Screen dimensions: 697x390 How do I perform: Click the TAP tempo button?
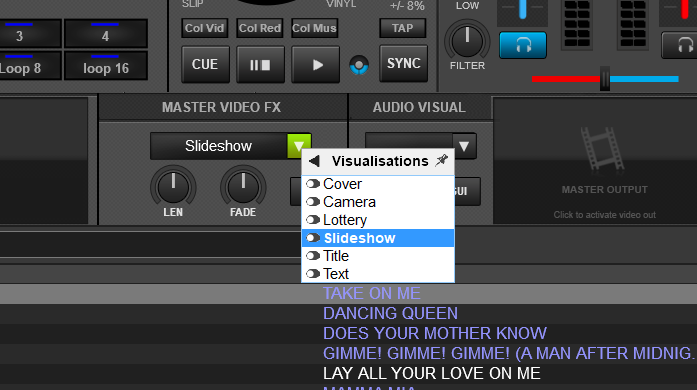coord(402,28)
